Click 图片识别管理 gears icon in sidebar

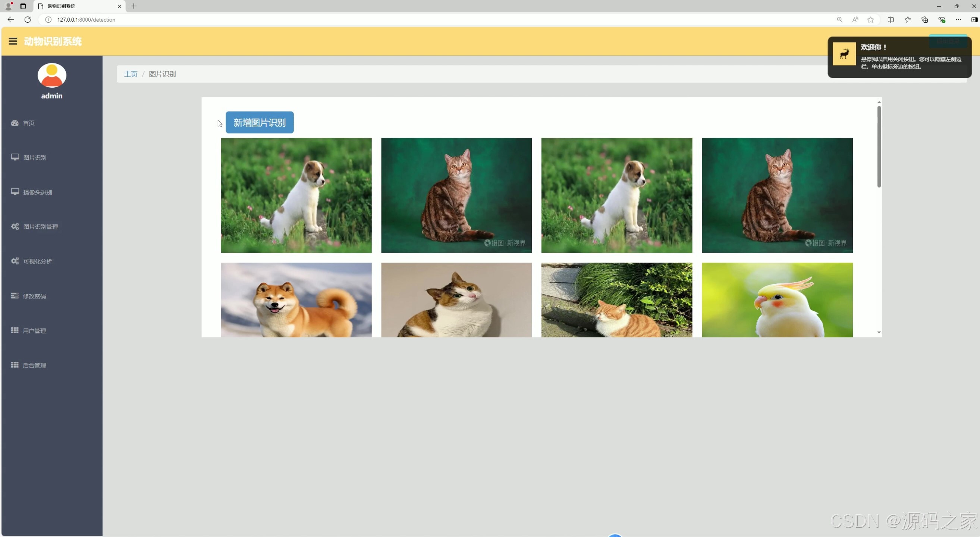pos(15,226)
